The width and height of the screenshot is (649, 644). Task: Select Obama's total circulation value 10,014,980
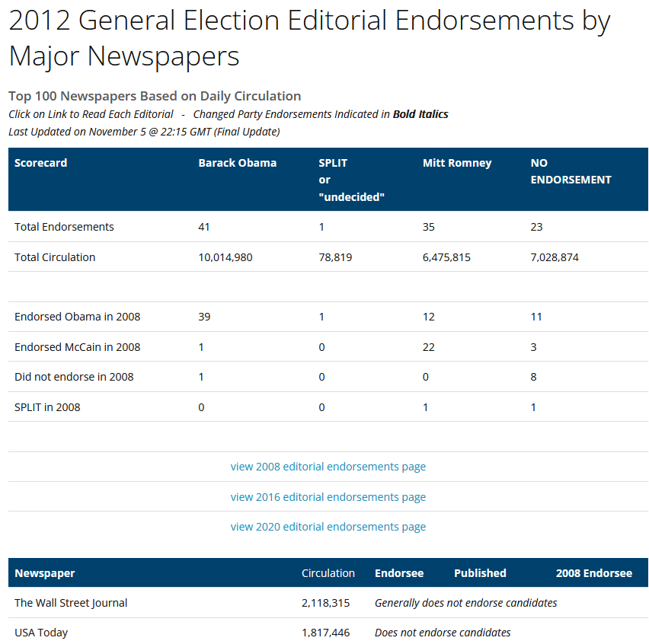(225, 257)
